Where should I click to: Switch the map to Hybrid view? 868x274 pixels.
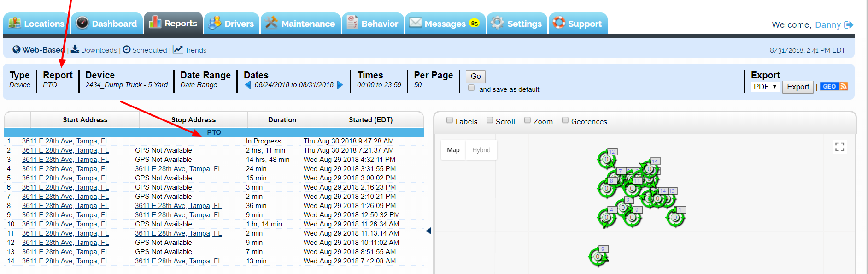(x=481, y=150)
